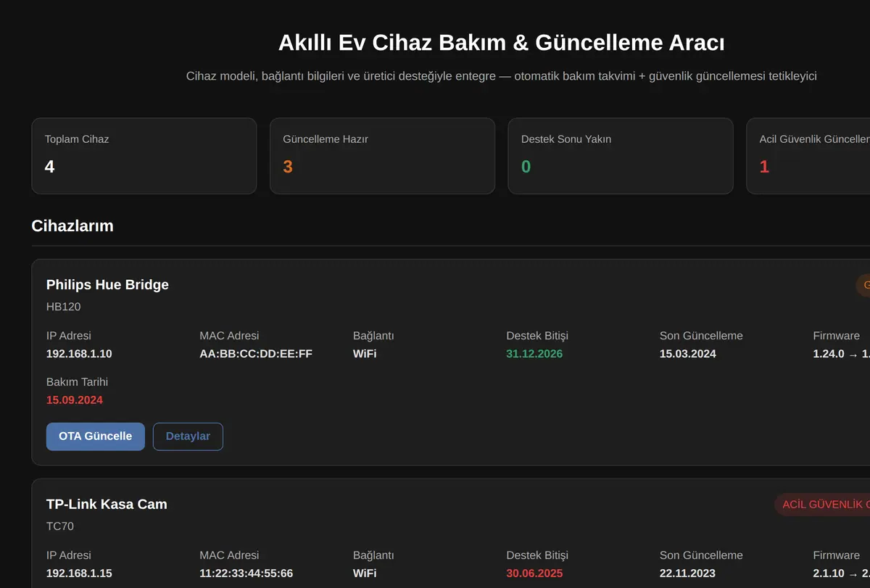
Task: Click the HB120 model number
Action: [x=64, y=307]
